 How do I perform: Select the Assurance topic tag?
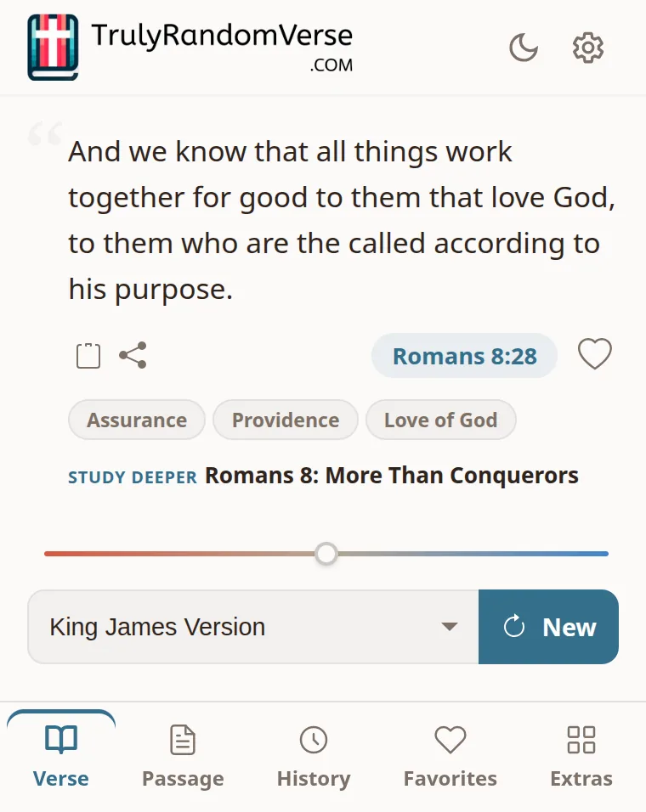pos(137,420)
